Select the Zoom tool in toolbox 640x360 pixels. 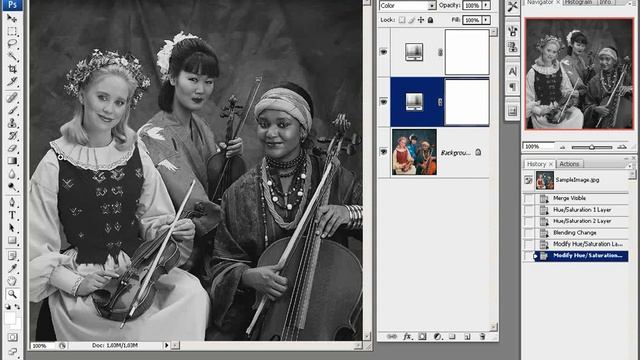pos(12,293)
